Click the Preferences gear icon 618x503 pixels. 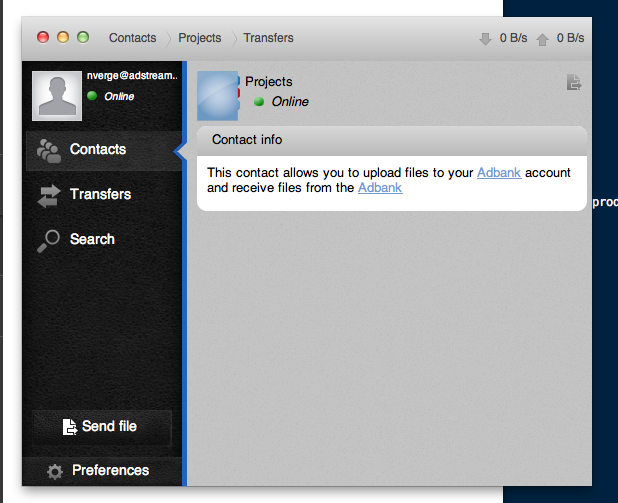(55, 471)
